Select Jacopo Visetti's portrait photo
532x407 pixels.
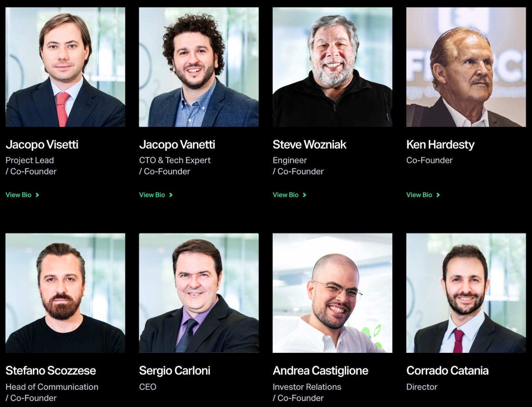(x=66, y=67)
